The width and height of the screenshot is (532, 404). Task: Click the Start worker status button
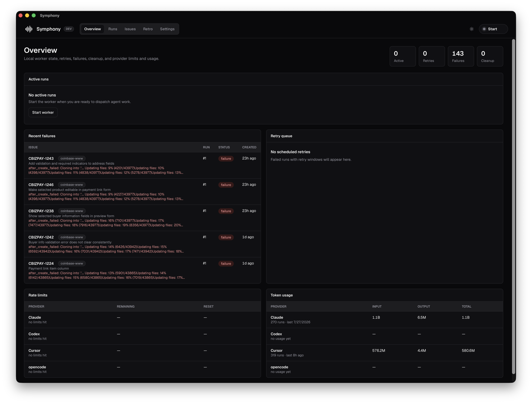pyautogui.click(x=493, y=29)
